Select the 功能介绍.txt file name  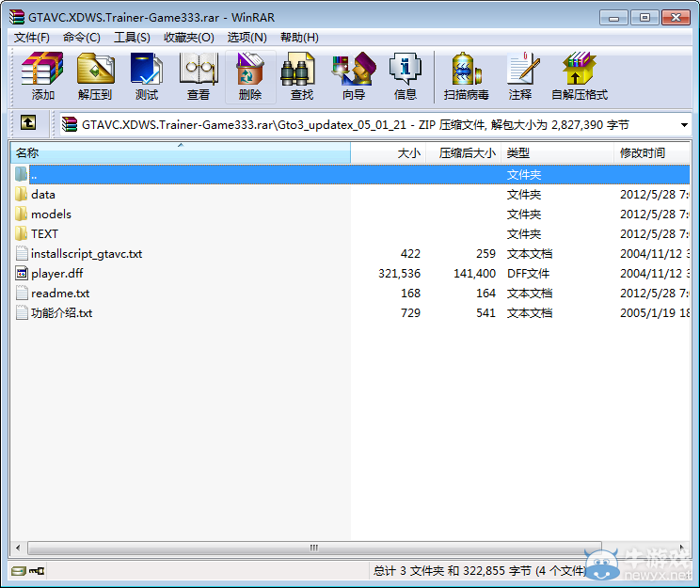61,313
